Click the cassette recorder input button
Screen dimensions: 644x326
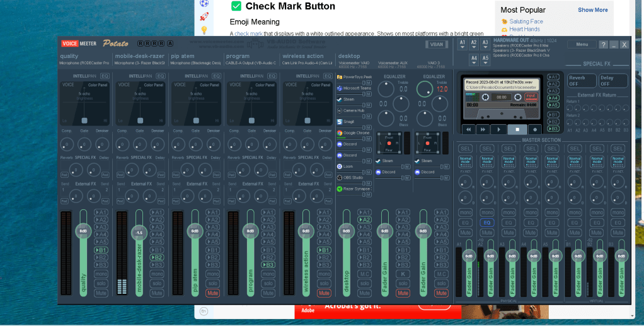coord(531,97)
